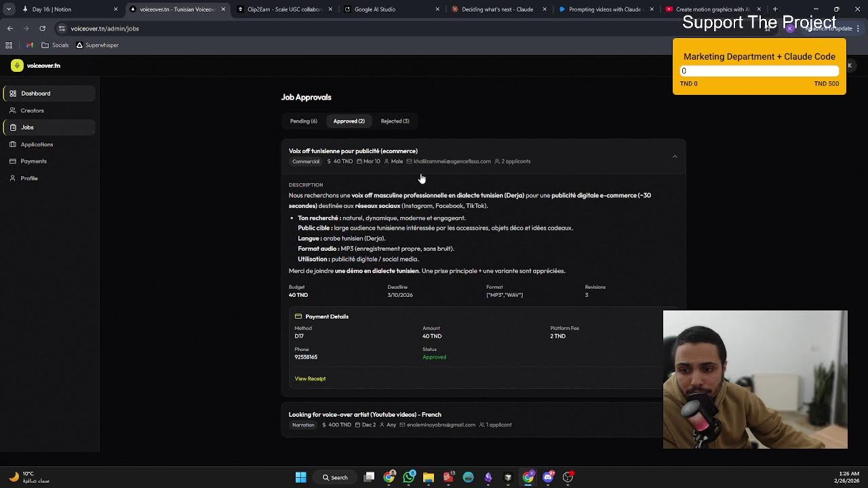
Task: Open the Creators section in sidebar
Action: (49, 110)
